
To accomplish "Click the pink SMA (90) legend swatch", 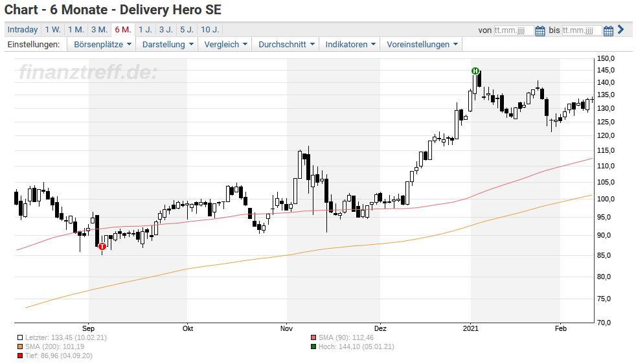I will [313, 337].
